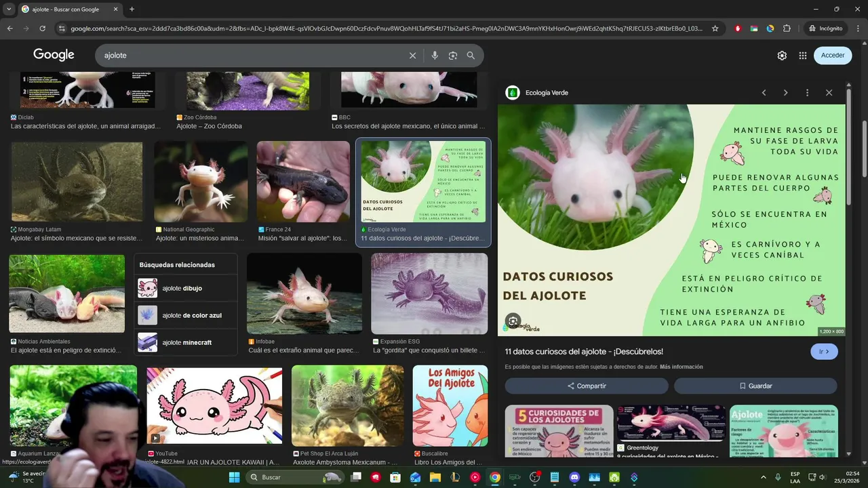Click the Guardar save button

[x=755, y=386]
